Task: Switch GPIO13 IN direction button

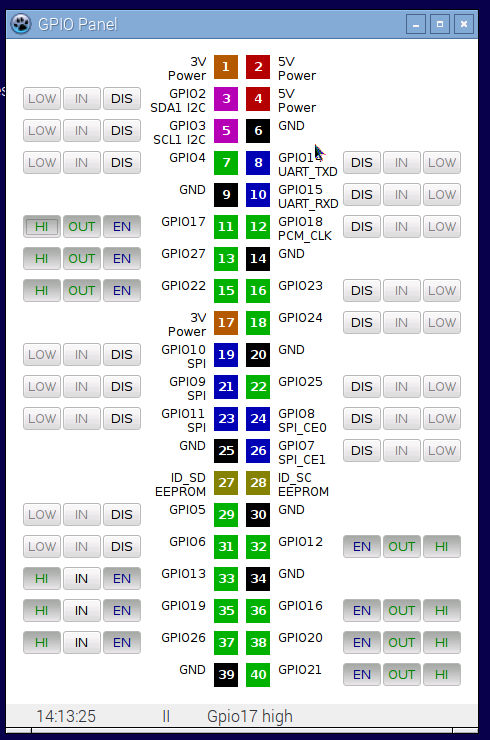Action: (82, 579)
